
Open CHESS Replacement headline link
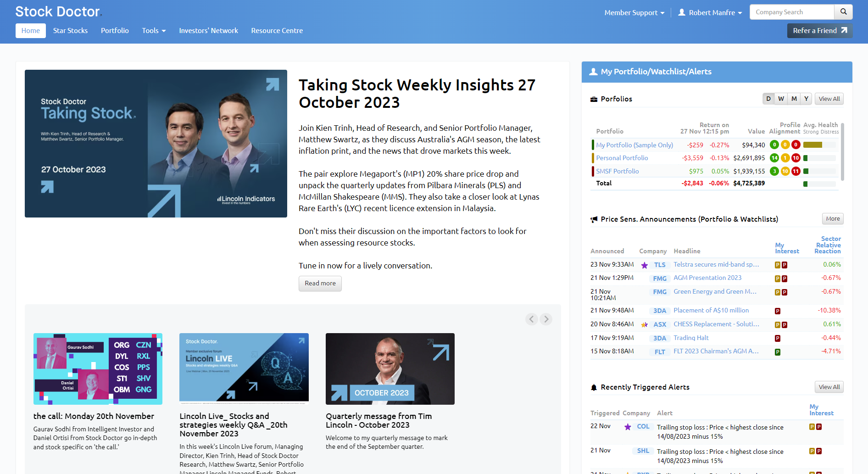point(716,324)
